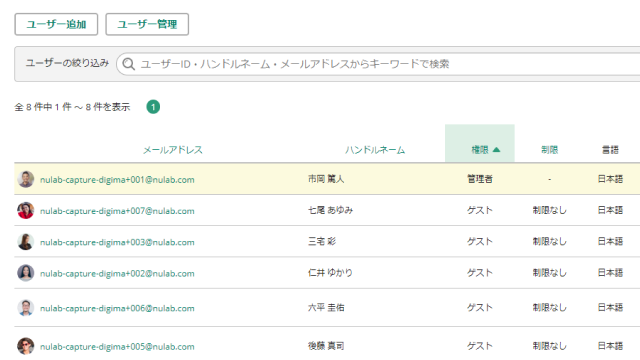Screen dimensions: 640x360
Task: Open avatar of 七尾 あゆみ
Action: pyautogui.click(x=26, y=211)
